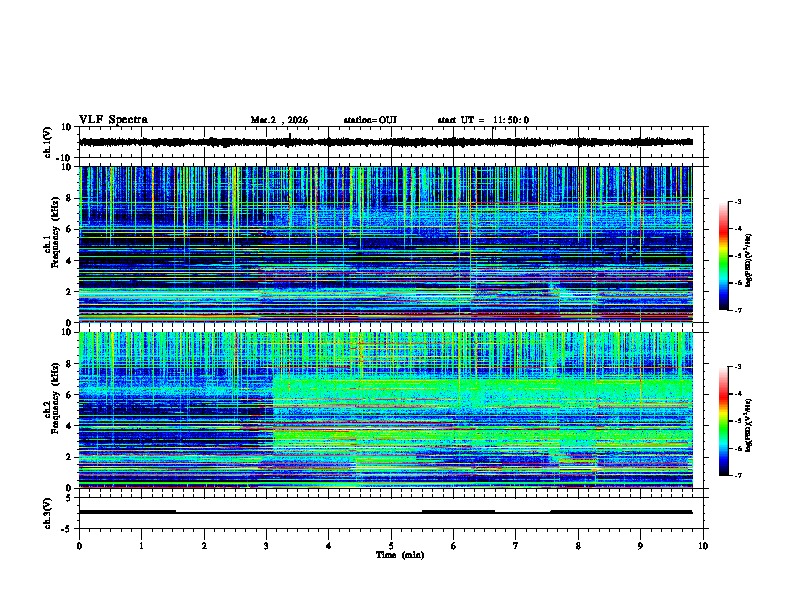The image size is (792, 612).
Task: Click the ch.2 spectrogram color scale bar
Action: [724, 421]
